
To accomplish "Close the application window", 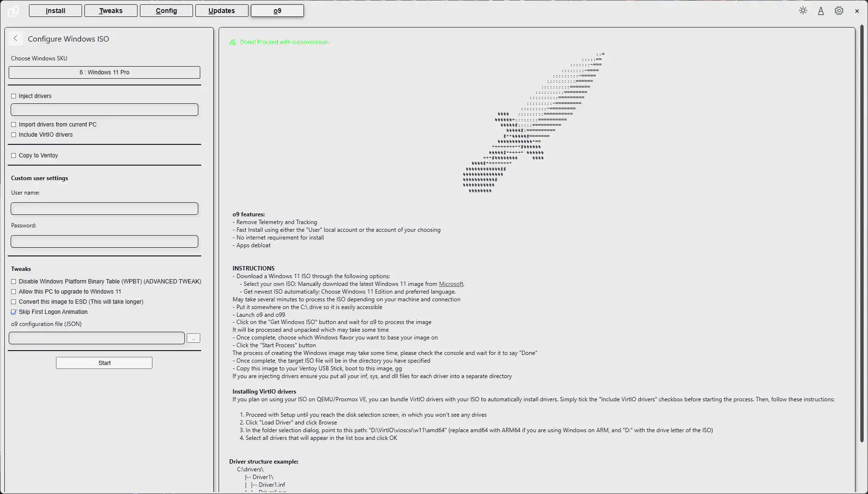I will click(857, 11).
